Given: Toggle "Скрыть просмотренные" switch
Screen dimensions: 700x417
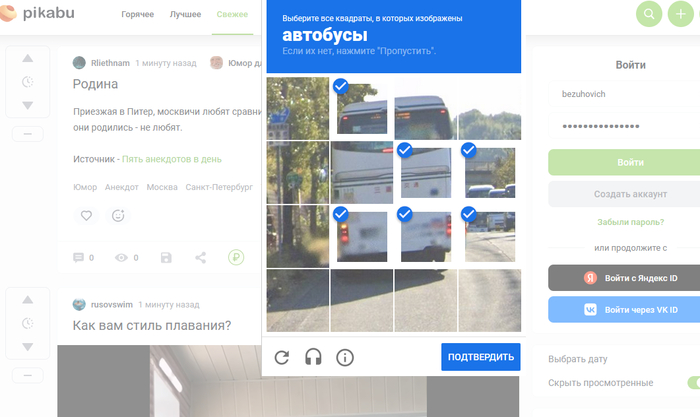Looking at the screenshot, I should point(692,383).
